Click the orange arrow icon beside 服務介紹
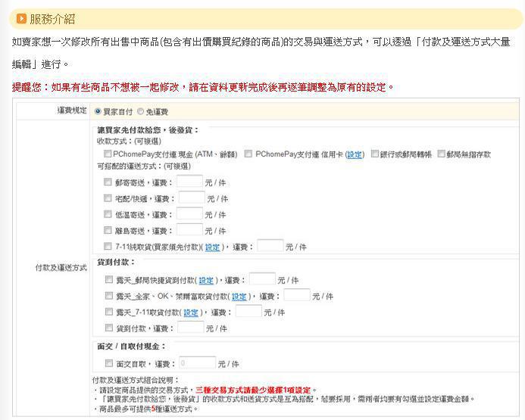Viewport: 525px width, 420px height. pyautogui.click(x=21, y=18)
